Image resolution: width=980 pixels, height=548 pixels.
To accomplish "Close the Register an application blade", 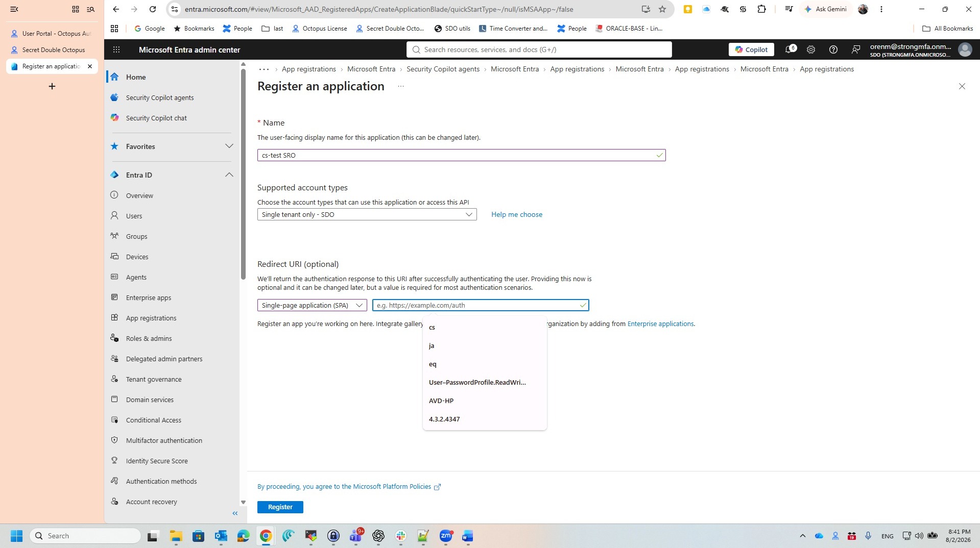I will 962,86.
